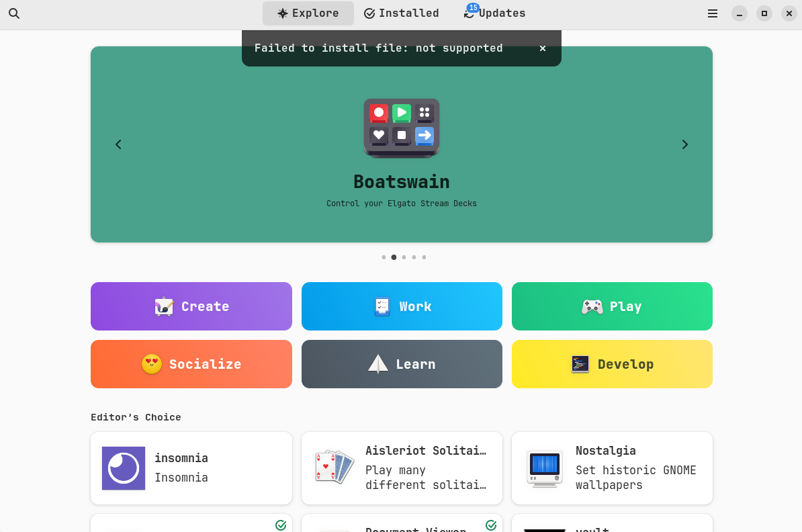802x532 pixels.
Task: Browse the Socialize category
Action: click(x=191, y=364)
